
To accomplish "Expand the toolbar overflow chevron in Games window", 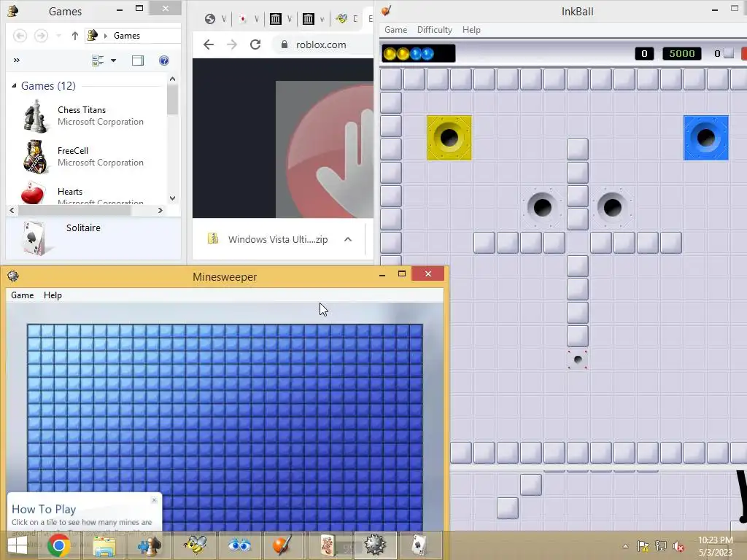I will [17, 60].
